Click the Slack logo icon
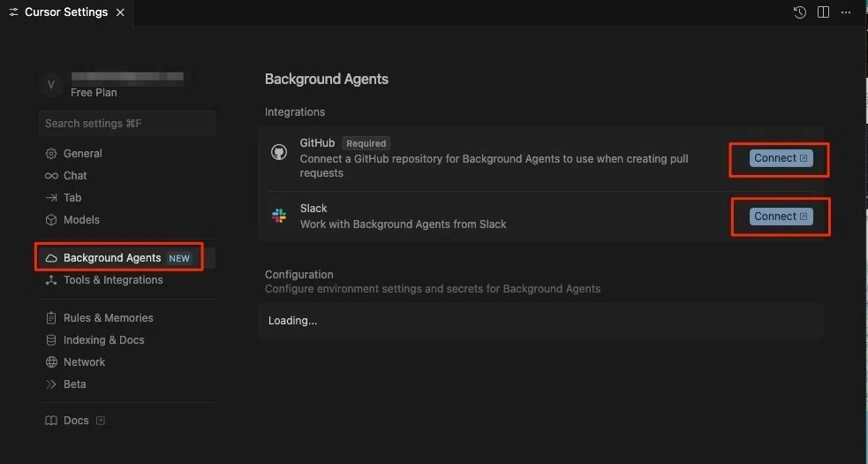 click(x=279, y=216)
